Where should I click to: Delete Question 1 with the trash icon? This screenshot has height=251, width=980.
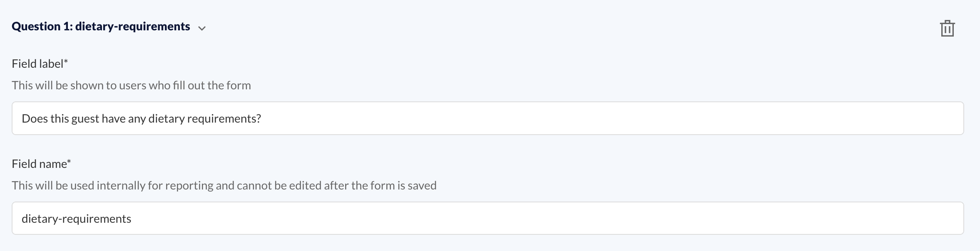click(x=947, y=28)
